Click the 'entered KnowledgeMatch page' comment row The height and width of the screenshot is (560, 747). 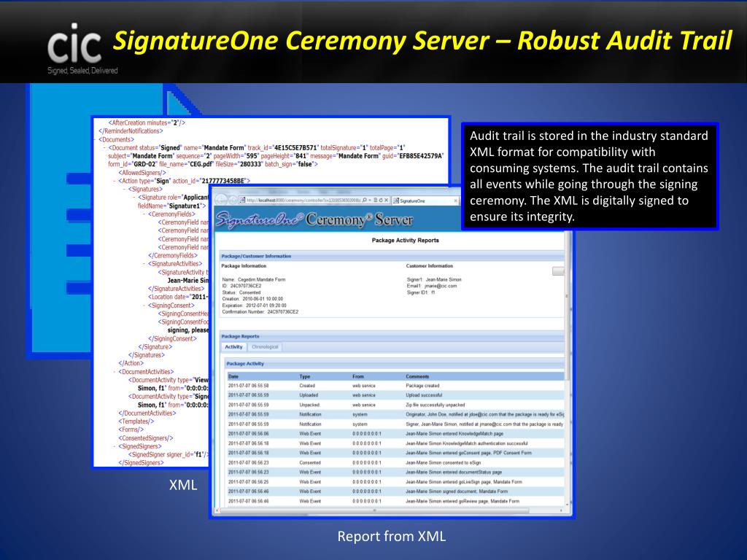click(454, 434)
